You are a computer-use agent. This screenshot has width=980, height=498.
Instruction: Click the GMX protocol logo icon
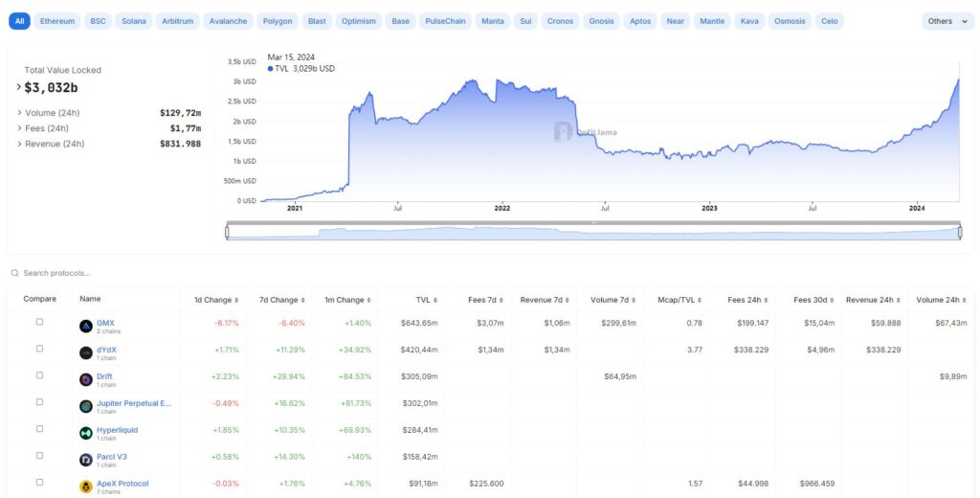[85, 326]
